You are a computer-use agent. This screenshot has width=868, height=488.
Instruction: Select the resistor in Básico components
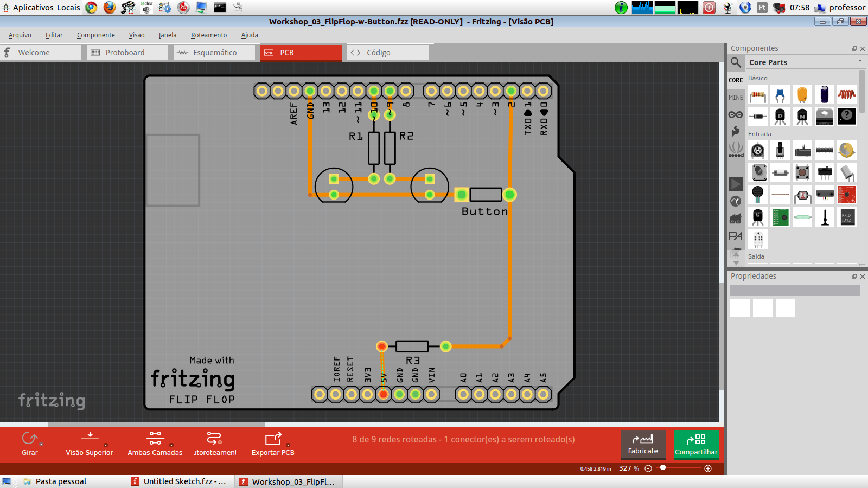(x=758, y=94)
